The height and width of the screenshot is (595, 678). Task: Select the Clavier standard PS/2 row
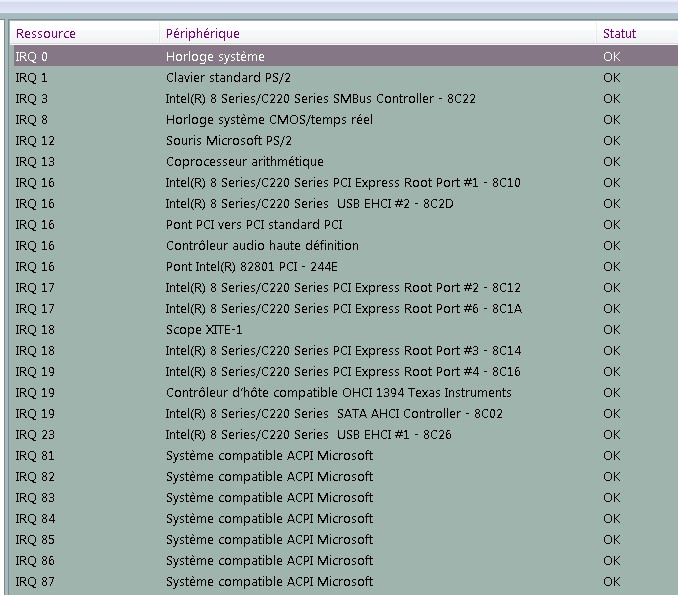pyautogui.click(x=228, y=77)
